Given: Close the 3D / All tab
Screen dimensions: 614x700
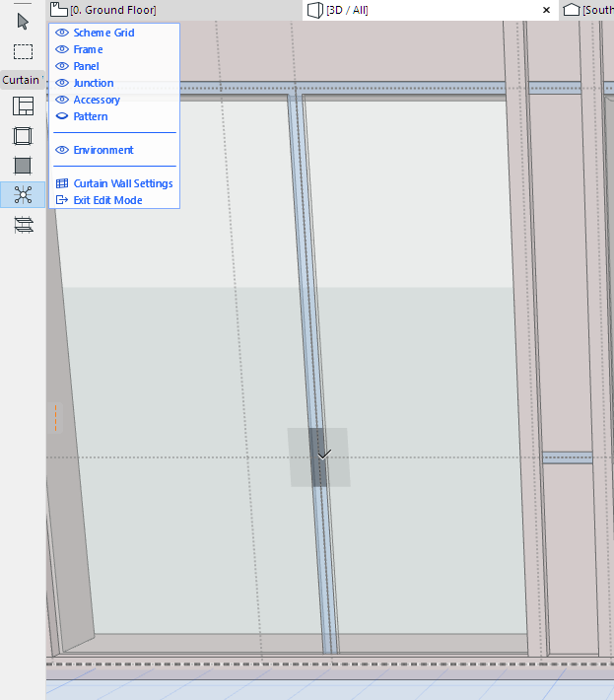Looking at the screenshot, I should click(x=546, y=10).
